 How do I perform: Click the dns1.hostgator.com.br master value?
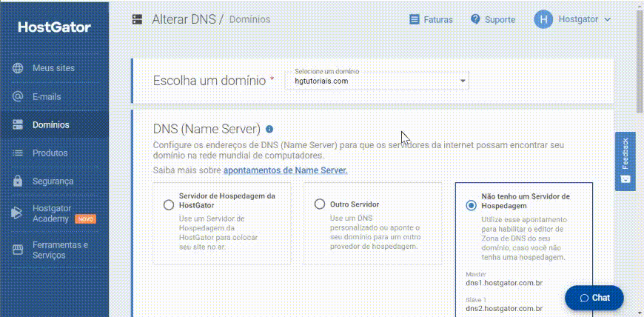(504, 283)
